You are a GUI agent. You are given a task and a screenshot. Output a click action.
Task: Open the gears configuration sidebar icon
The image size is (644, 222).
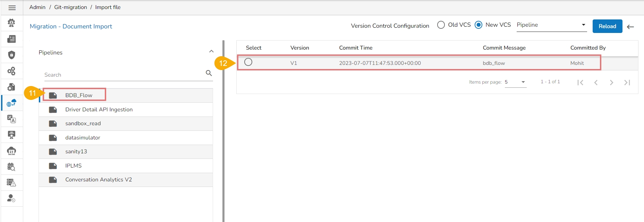[11, 71]
